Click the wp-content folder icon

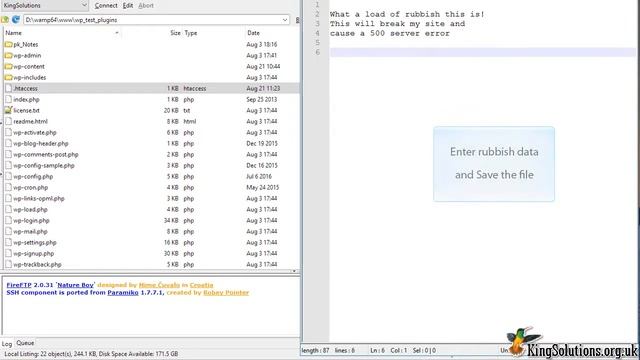coord(8,67)
